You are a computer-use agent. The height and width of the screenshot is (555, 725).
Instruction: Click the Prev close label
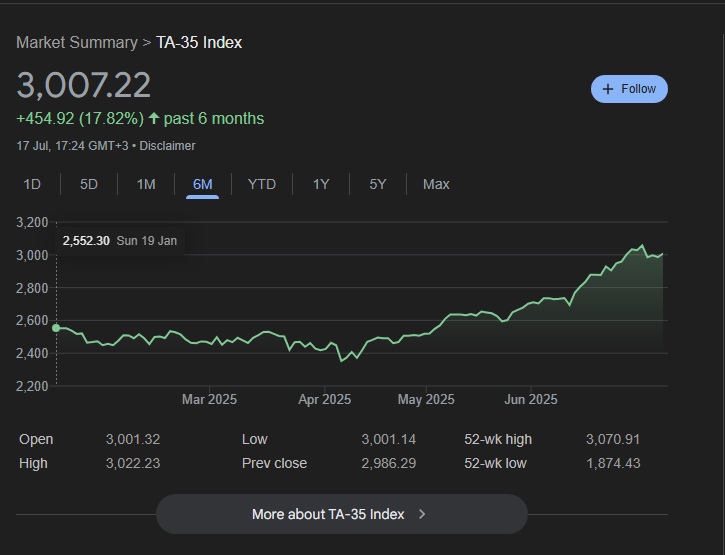(274, 463)
